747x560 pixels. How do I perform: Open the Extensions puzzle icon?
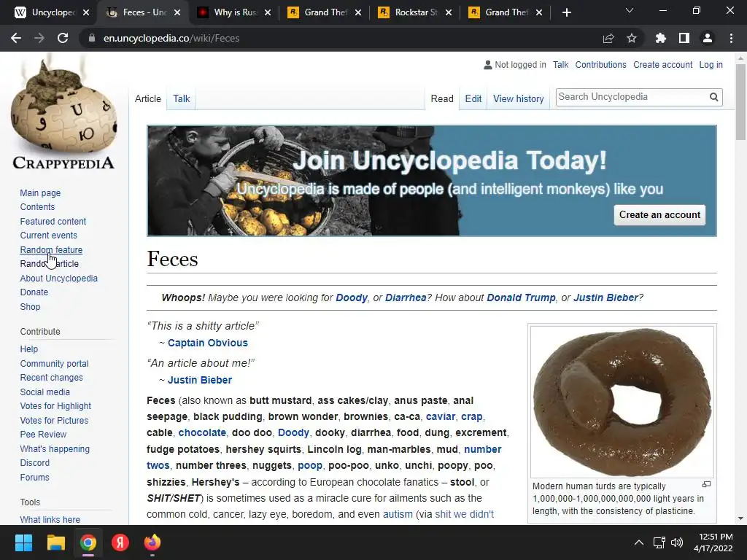point(661,38)
